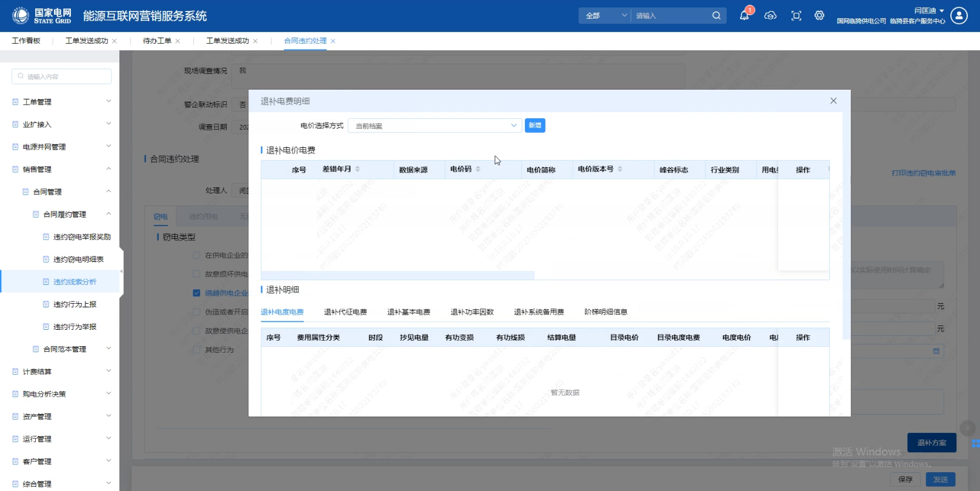Click the user avatar icon
Viewport: 980px width, 491px height.
(x=959, y=16)
